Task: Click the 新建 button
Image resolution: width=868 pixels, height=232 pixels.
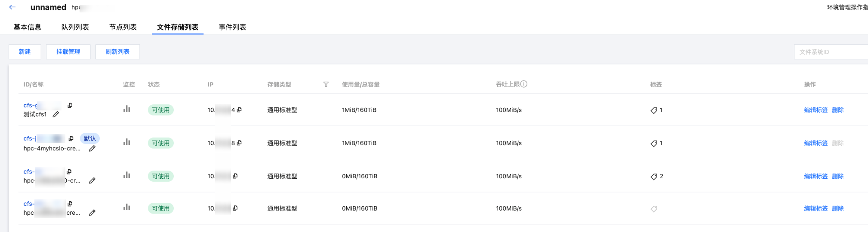Action: (x=25, y=52)
